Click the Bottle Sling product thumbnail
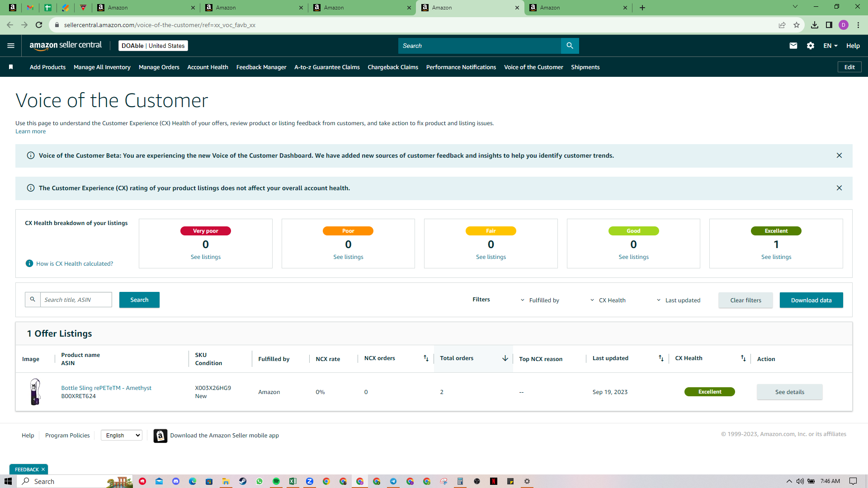Viewport: 868px width, 488px height. [35, 392]
